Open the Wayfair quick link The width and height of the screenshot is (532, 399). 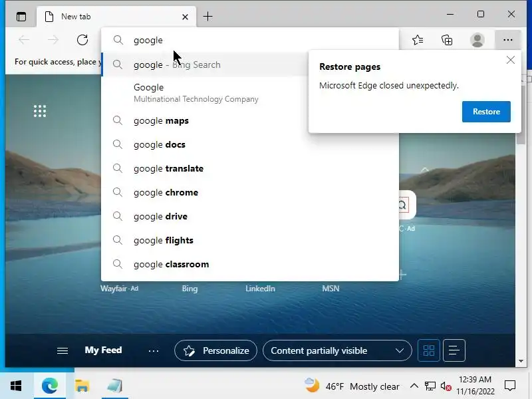pyautogui.click(x=119, y=289)
